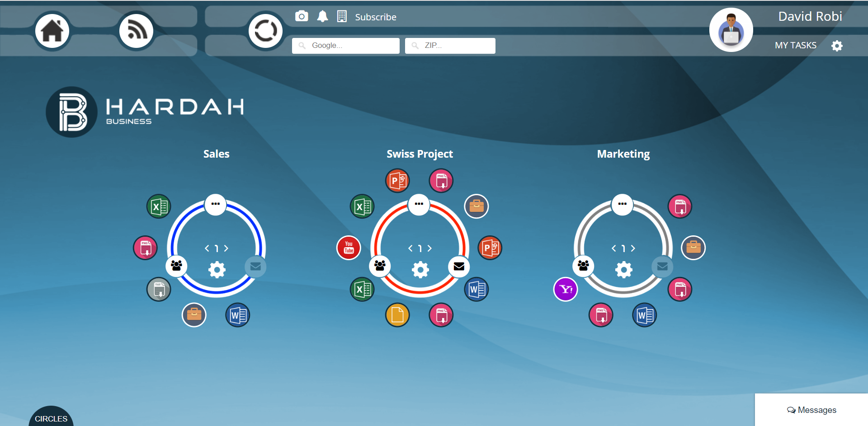Open mail icon on Marketing circle
This screenshot has width=868, height=426.
tap(662, 267)
